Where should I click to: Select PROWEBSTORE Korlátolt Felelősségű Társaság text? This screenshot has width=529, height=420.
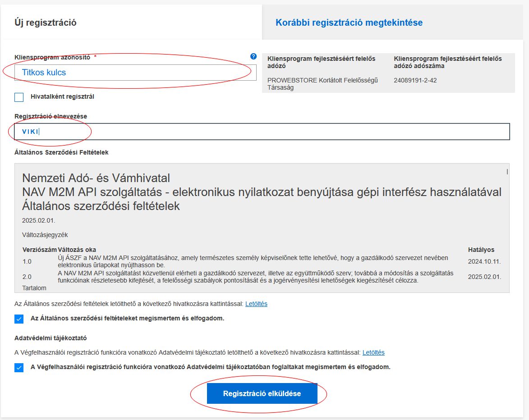(322, 84)
